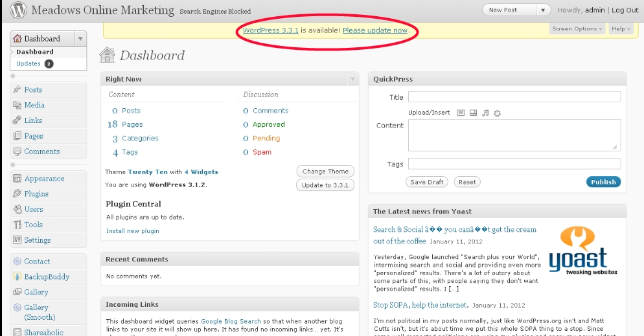
Task: Expand the Help panel
Action: point(621,28)
